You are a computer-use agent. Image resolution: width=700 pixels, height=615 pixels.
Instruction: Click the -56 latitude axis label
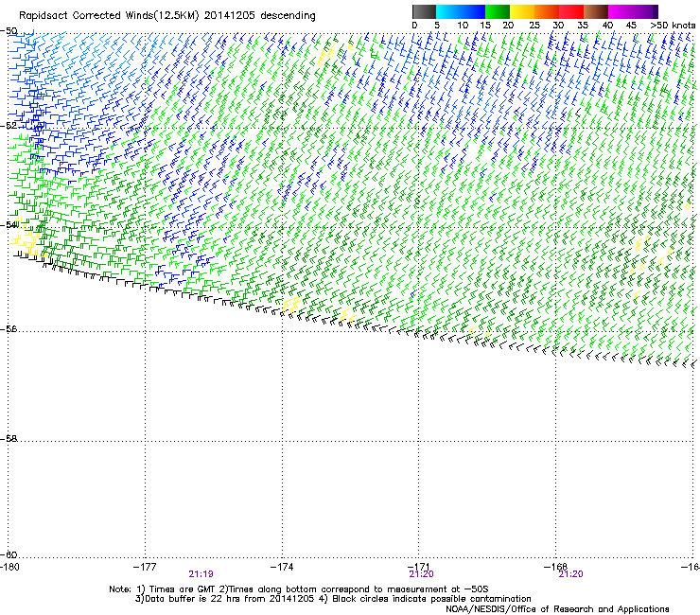click(9, 329)
